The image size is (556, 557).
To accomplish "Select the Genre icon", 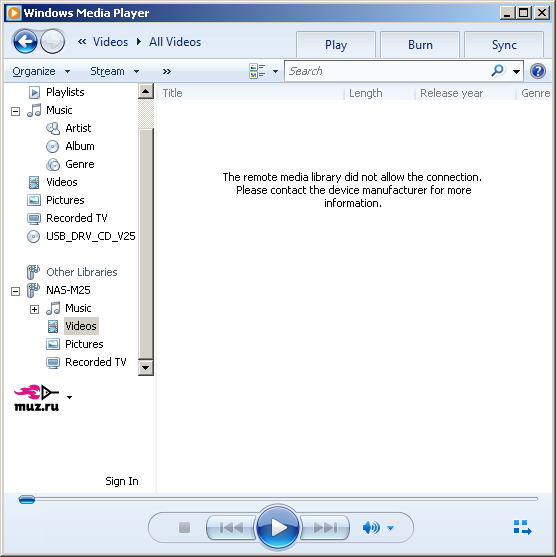I will click(x=53, y=164).
